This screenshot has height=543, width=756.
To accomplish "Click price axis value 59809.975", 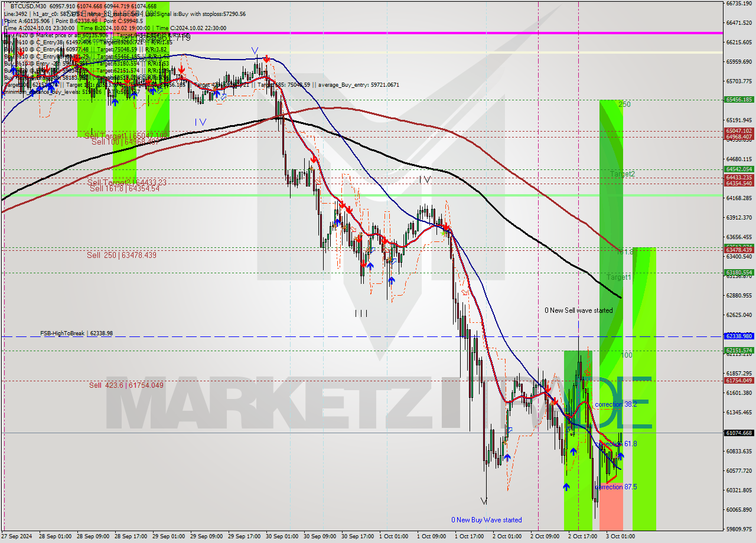I will (739, 529).
